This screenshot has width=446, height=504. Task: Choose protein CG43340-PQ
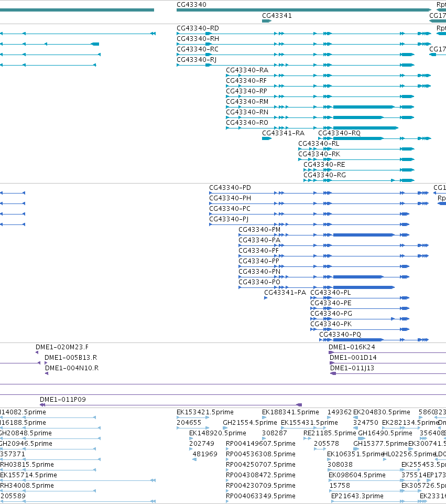point(340,335)
